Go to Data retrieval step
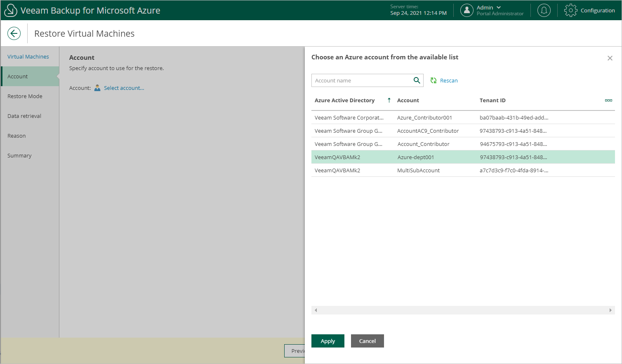 pos(30,116)
